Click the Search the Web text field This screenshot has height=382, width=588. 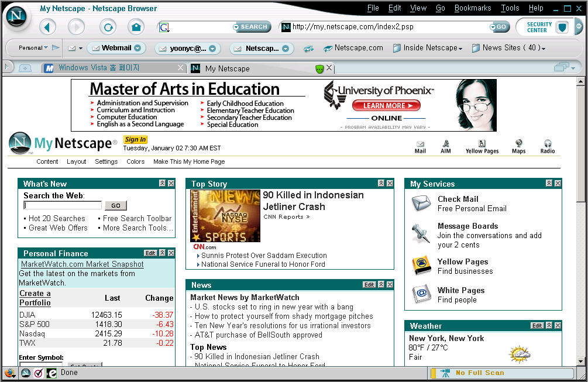pyautogui.click(x=63, y=205)
